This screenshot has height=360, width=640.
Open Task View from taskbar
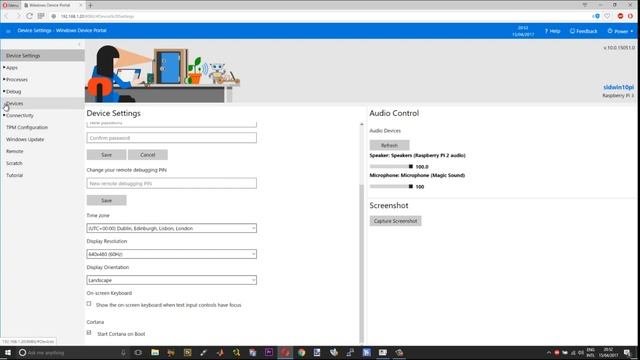click(x=138, y=353)
